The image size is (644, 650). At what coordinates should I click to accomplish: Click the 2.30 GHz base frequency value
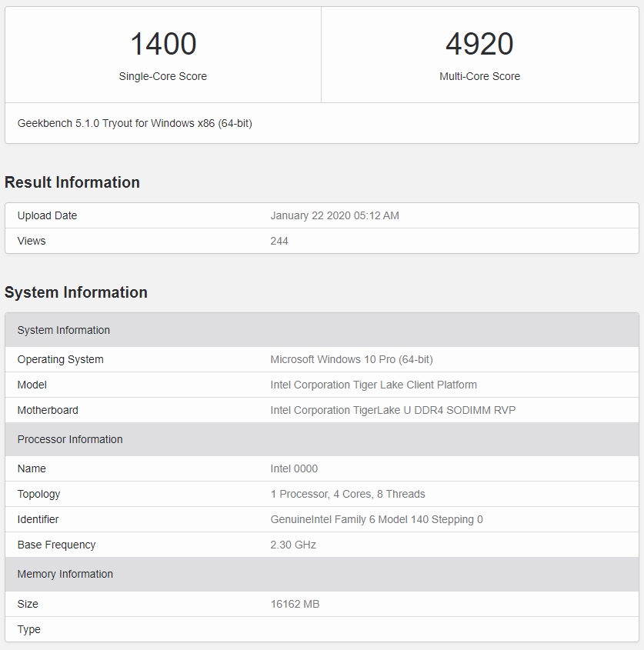pyautogui.click(x=293, y=545)
